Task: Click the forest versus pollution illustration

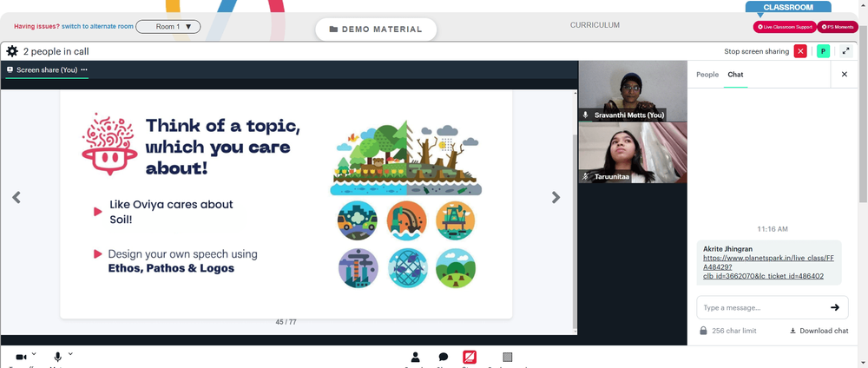Action: click(405, 157)
